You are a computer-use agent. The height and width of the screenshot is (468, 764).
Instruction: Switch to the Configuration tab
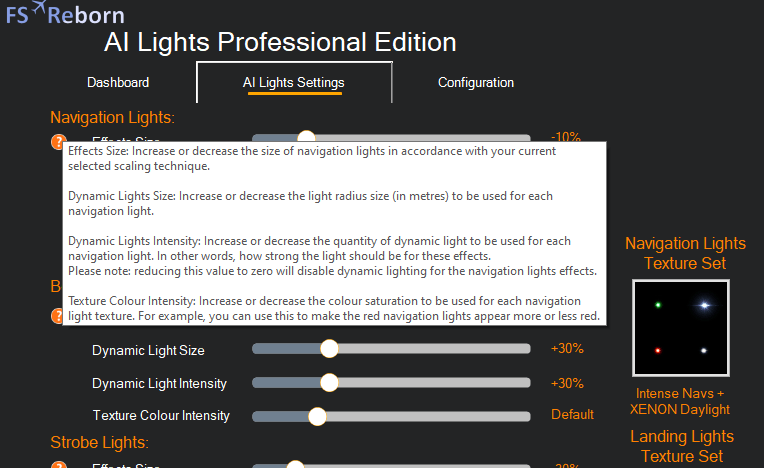point(476,82)
